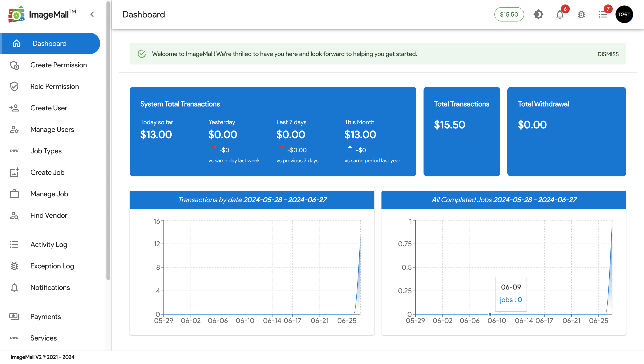Click the Total Withdrawal card
Image resolution: width=644 pixels, height=364 pixels.
(566, 131)
